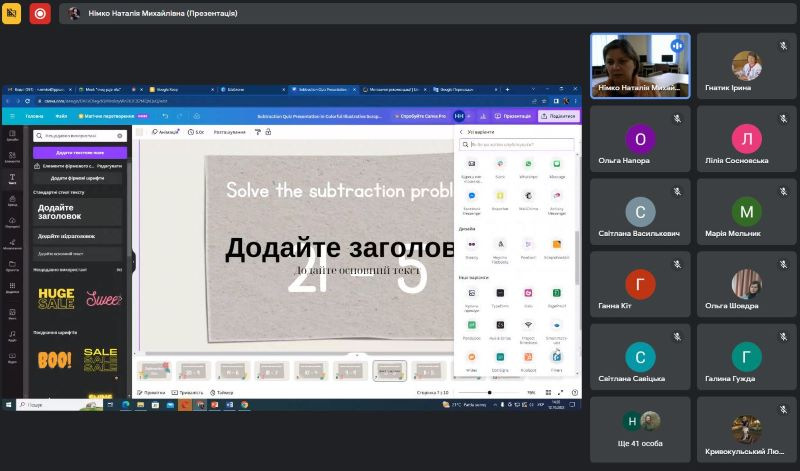
Task: Click the redo arrow in Canva header
Action: pos(180,116)
